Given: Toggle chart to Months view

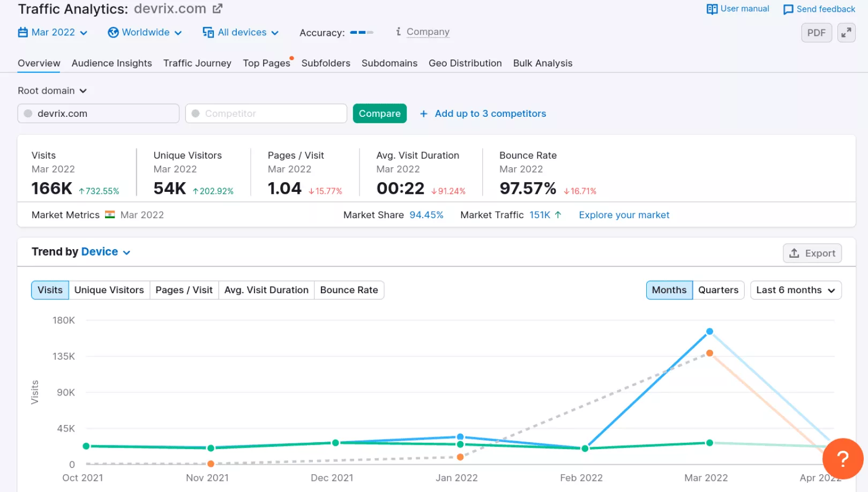Looking at the screenshot, I should [669, 290].
